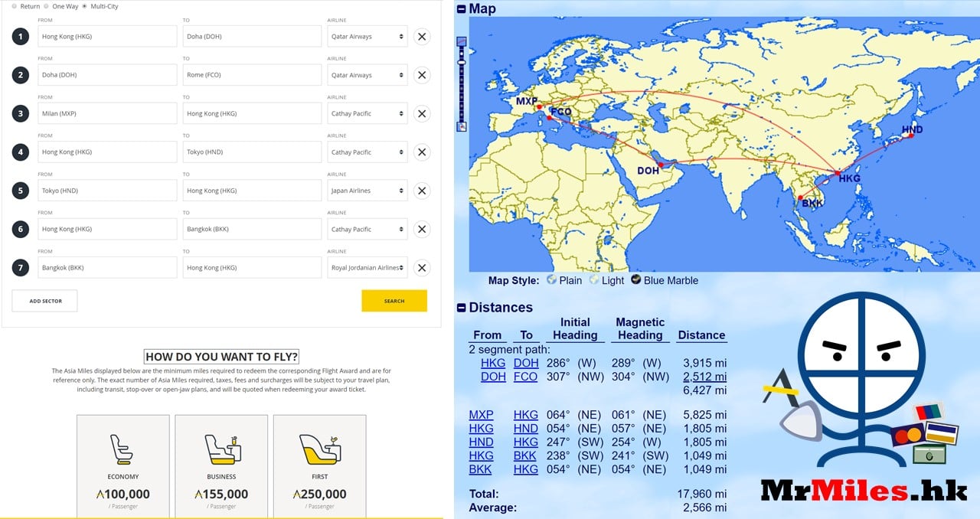This screenshot has height=519, width=980.
Task: Click the Distance column header
Action: tap(701, 335)
